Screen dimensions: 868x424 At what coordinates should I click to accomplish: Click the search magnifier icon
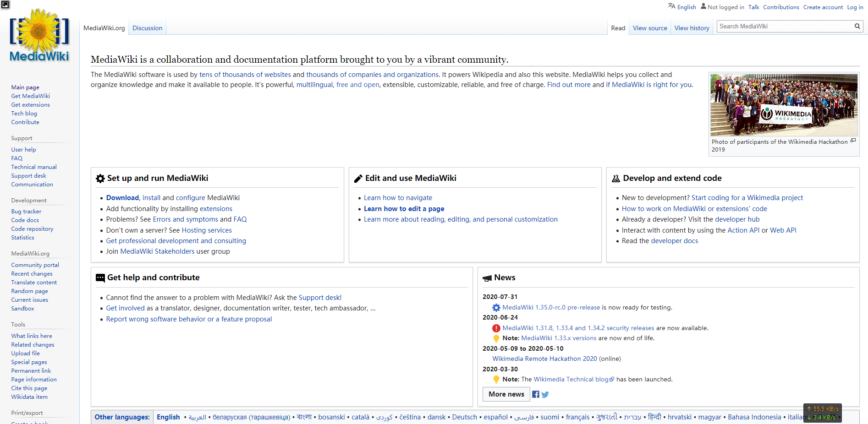[857, 27]
